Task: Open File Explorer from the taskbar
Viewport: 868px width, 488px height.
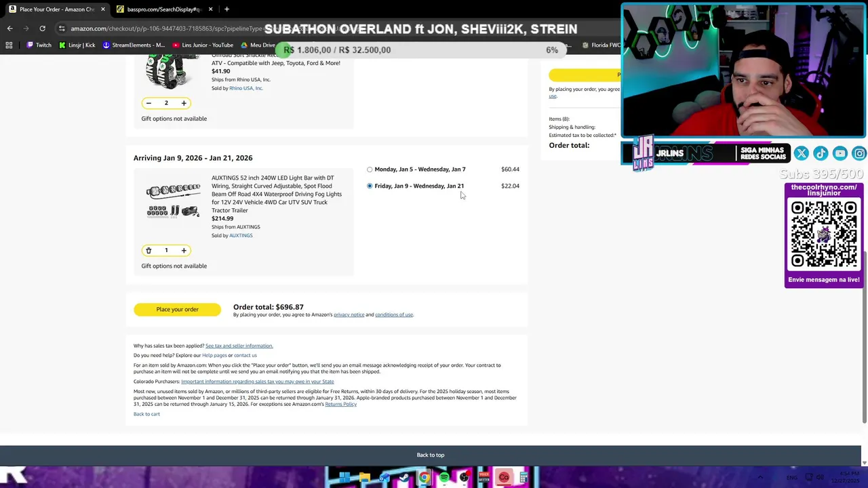Action: point(364,478)
